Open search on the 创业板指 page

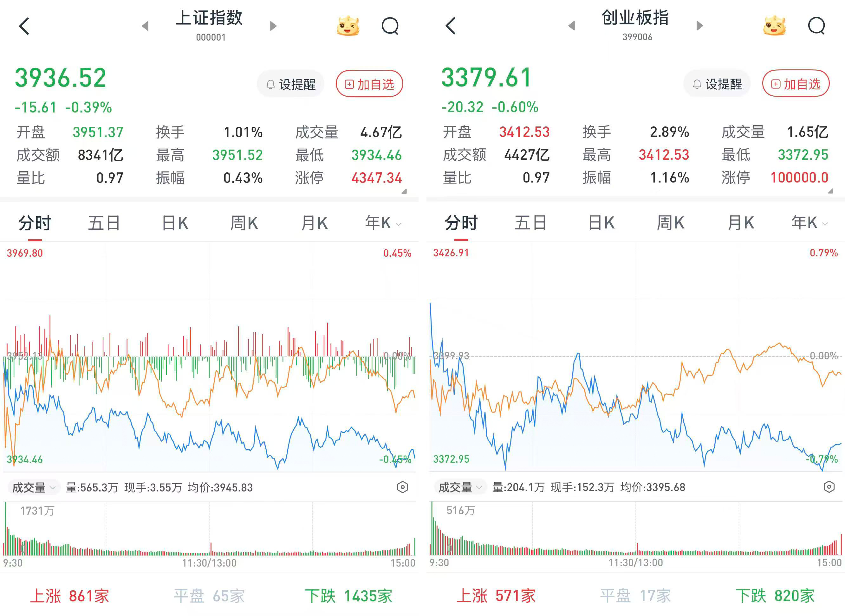tap(817, 26)
